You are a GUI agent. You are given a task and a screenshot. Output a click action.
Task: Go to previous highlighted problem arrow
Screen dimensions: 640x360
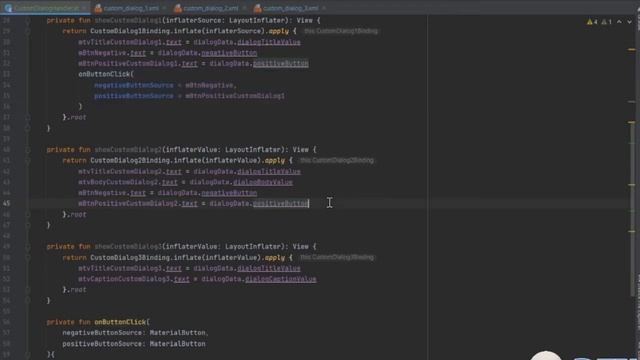coord(619,22)
